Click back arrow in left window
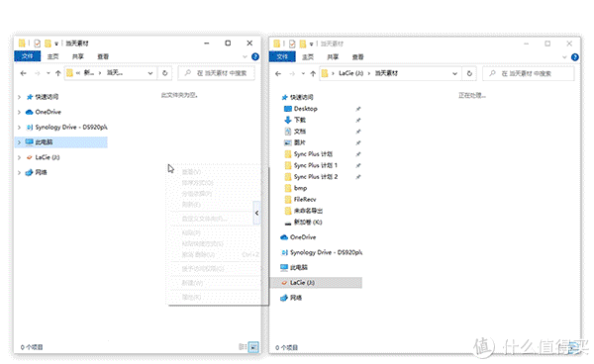The image size is (594, 364). pos(24,73)
